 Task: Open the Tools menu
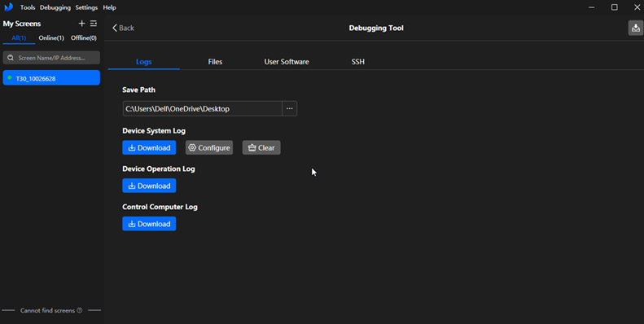click(28, 7)
